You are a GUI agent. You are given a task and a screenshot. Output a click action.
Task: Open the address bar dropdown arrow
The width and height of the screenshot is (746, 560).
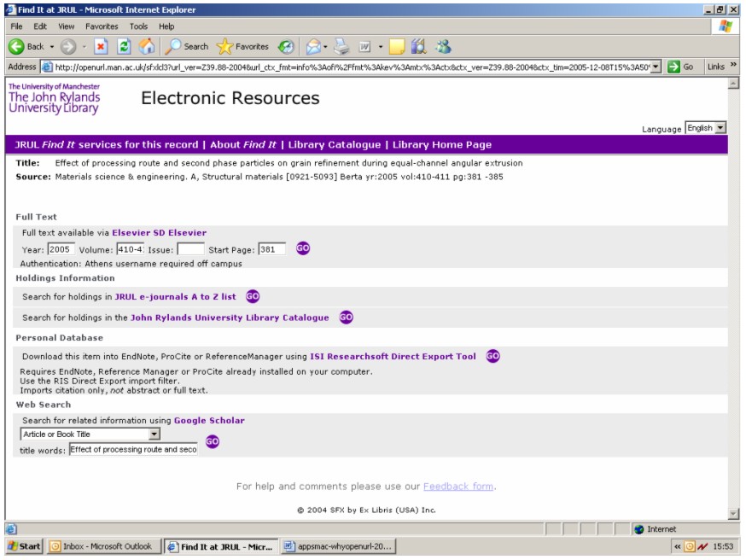tap(656, 67)
